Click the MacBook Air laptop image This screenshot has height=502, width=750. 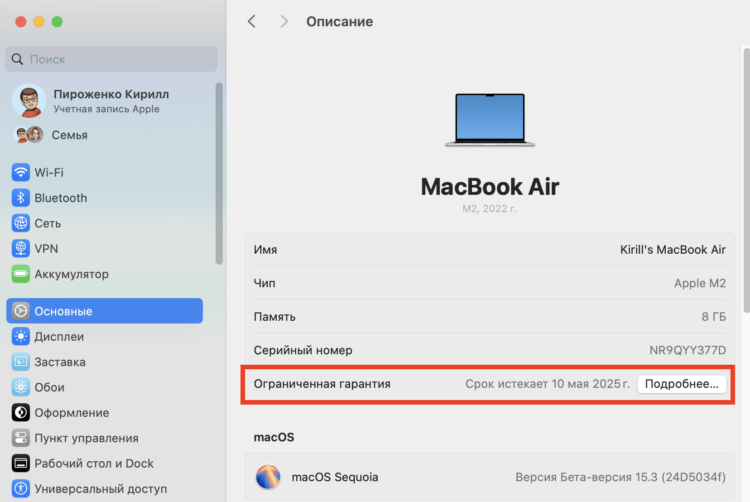tap(490, 120)
